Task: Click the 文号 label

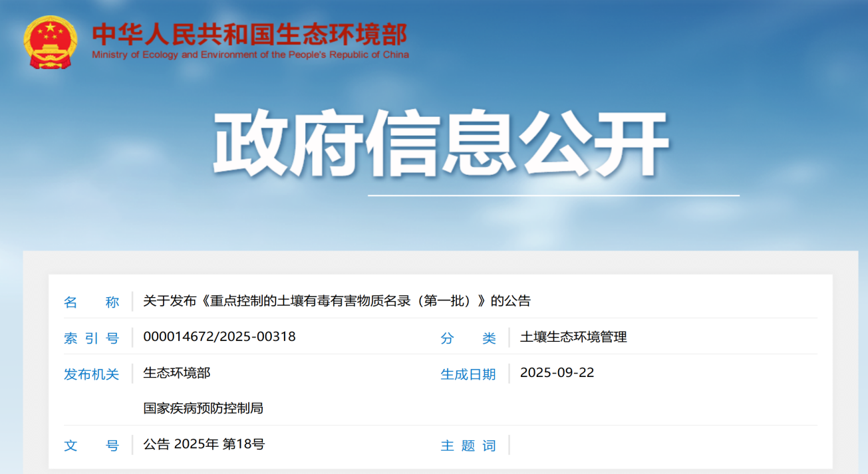Action: pyautogui.click(x=91, y=445)
